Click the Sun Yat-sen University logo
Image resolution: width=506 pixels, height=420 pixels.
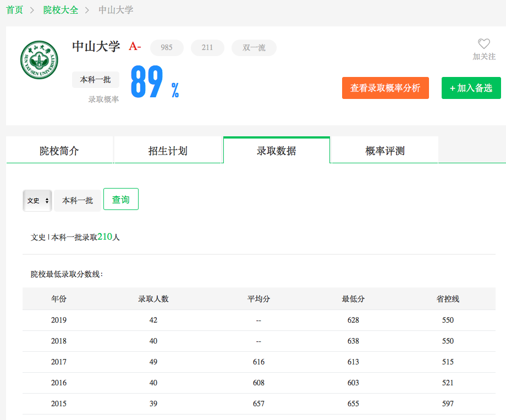pyautogui.click(x=40, y=60)
